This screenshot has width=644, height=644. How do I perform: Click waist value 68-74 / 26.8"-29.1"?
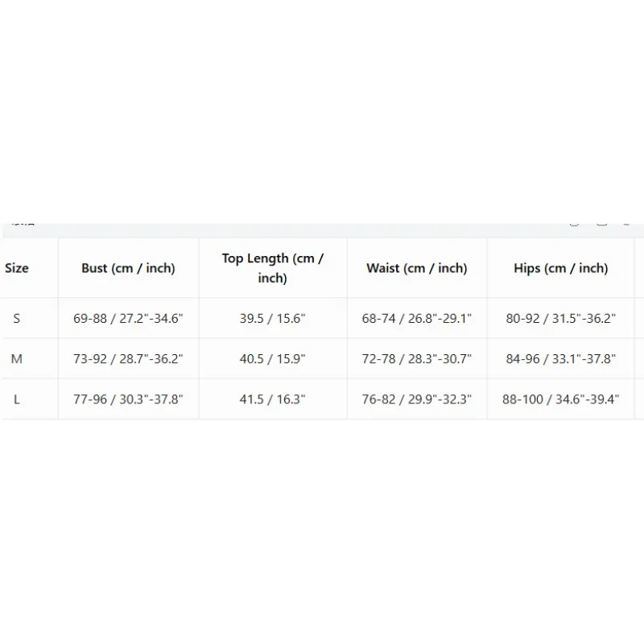(x=417, y=318)
